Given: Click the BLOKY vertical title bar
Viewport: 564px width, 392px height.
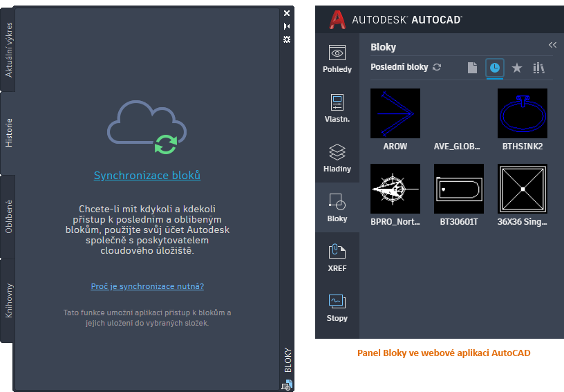Looking at the screenshot, I should pyautogui.click(x=288, y=360).
